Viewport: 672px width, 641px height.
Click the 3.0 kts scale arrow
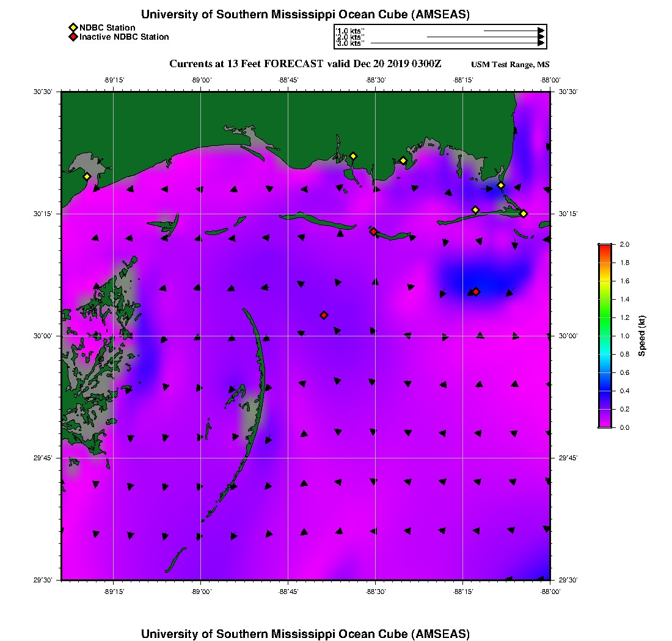click(457, 43)
